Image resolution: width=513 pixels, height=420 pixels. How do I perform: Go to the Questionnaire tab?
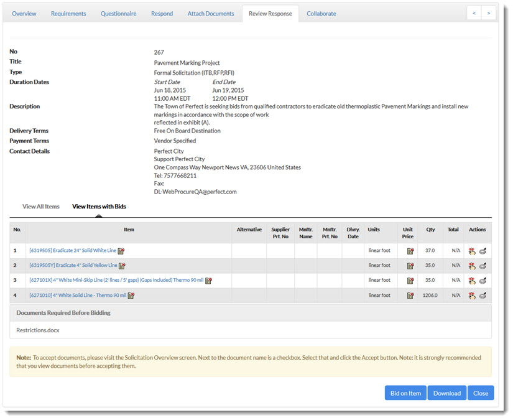point(118,14)
